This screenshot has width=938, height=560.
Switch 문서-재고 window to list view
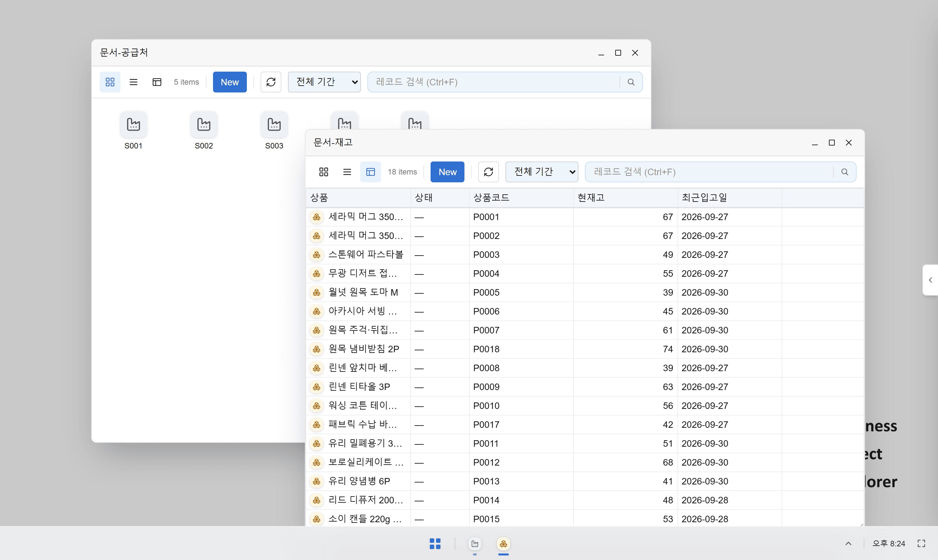point(347,172)
